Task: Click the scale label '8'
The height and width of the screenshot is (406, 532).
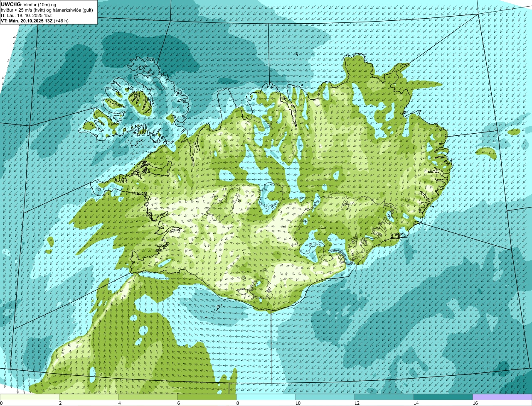Action: click(237, 403)
